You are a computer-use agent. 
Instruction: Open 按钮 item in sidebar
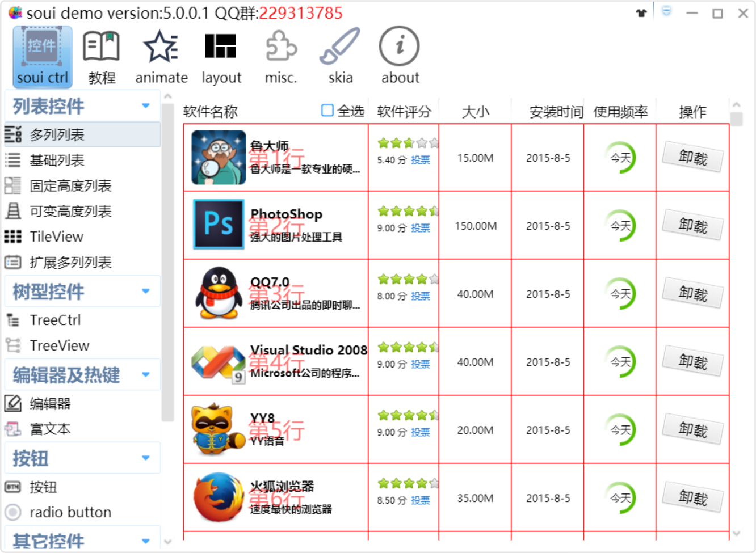tap(82, 487)
